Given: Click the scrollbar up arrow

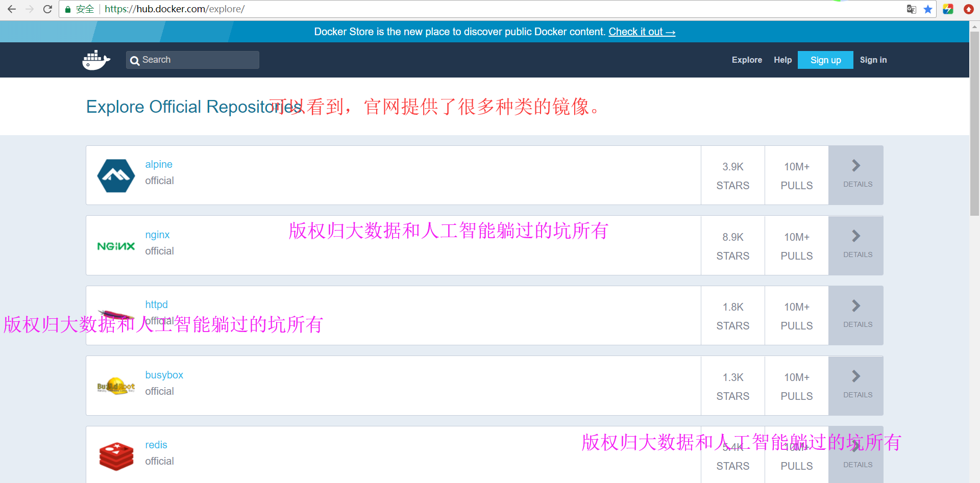Looking at the screenshot, I should pos(974,26).
